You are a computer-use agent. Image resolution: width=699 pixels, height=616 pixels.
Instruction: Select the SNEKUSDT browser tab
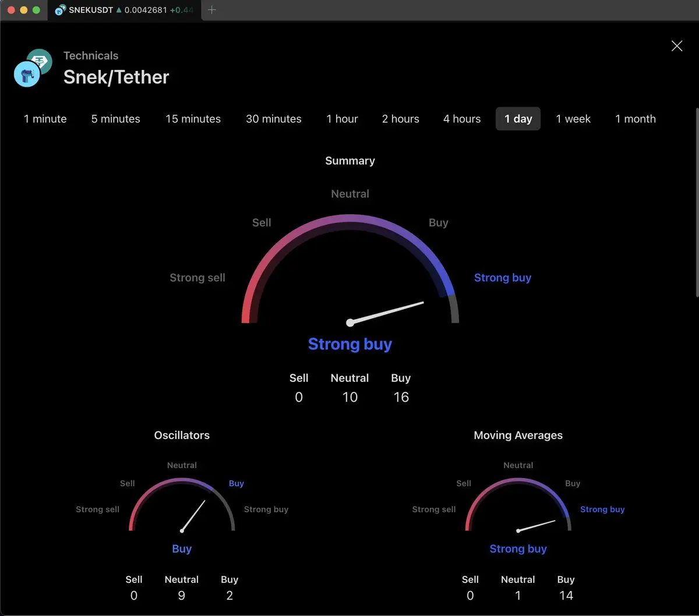click(124, 10)
